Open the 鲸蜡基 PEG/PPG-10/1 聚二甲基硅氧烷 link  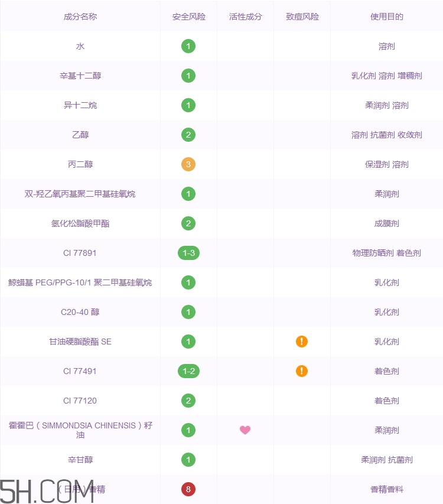80,282
